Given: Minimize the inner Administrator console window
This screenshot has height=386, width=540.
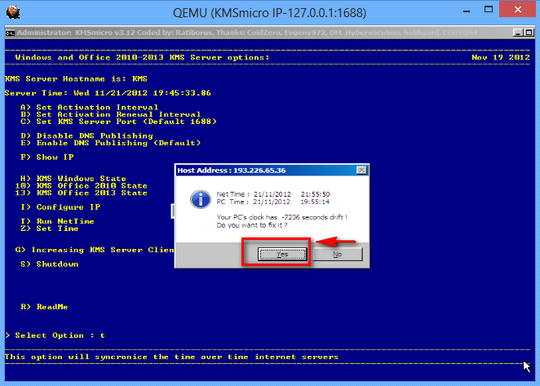Looking at the screenshot, I should (517, 33).
